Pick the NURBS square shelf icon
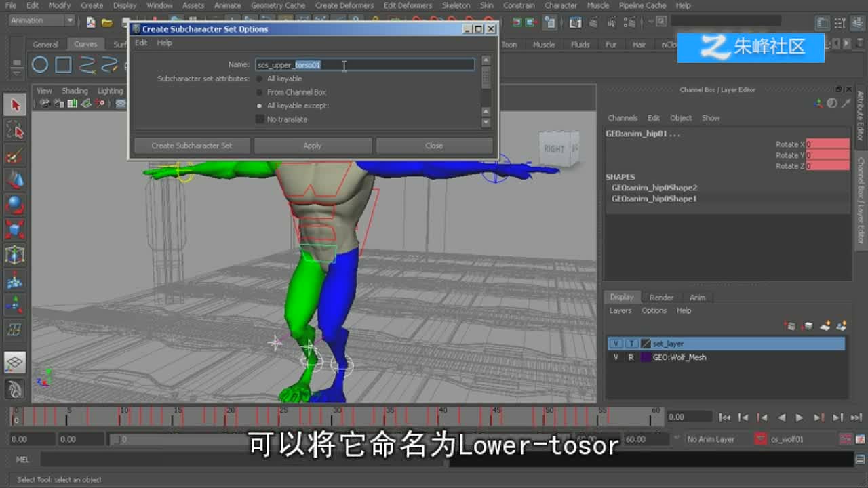Viewport: 868px width, 488px height. (63, 65)
